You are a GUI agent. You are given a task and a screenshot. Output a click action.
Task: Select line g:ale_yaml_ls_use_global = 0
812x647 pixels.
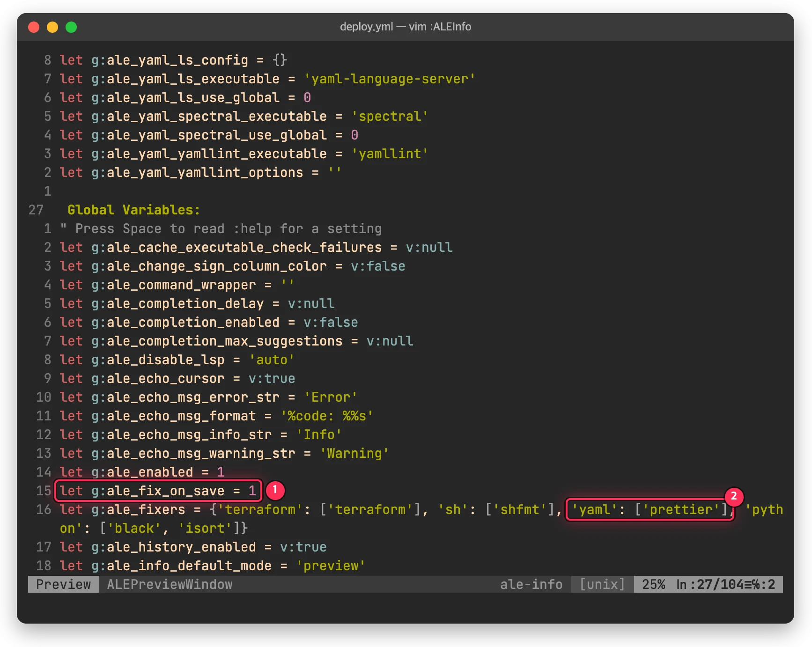point(185,97)
